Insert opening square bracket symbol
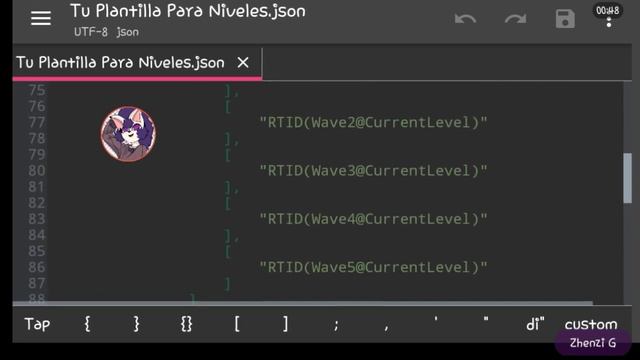 click(237, 324)
